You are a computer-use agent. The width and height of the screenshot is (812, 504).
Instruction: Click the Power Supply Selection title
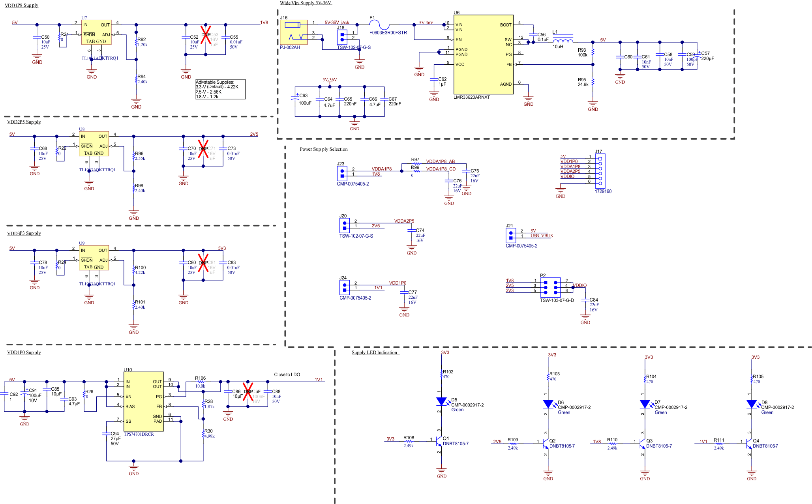click(x=324, y=149)
